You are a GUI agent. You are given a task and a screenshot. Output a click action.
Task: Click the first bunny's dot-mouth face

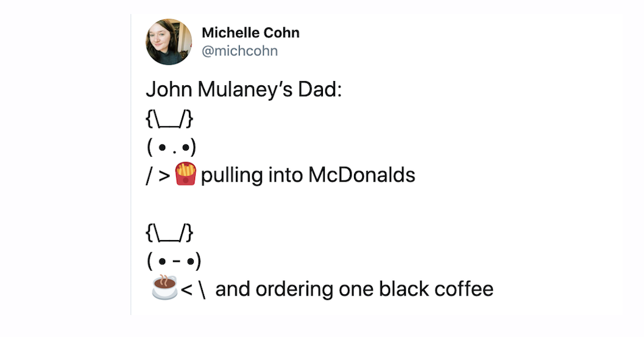[x=171, y=147]
